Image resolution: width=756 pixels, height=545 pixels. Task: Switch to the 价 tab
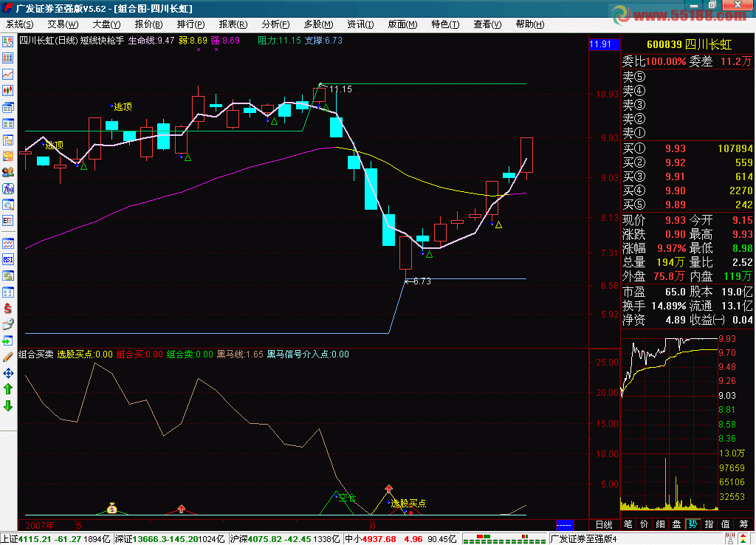[x=644, y=525]
